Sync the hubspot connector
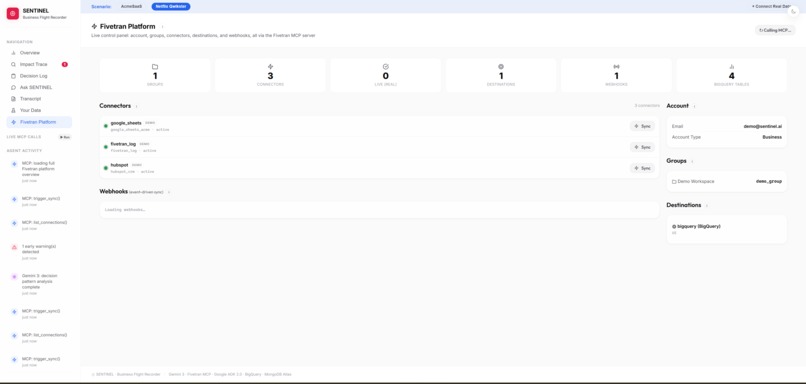This screenshot has height=384, width=806. coord(642,168)
